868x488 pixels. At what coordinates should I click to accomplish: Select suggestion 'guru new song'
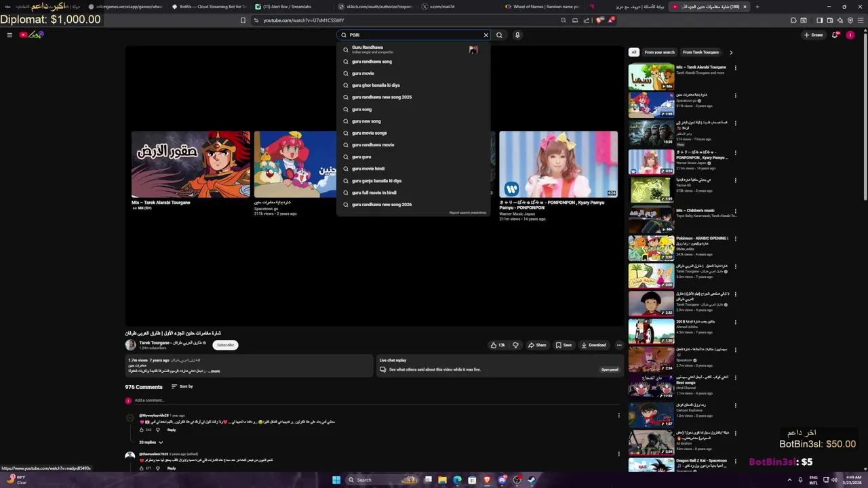coord(414,121)
